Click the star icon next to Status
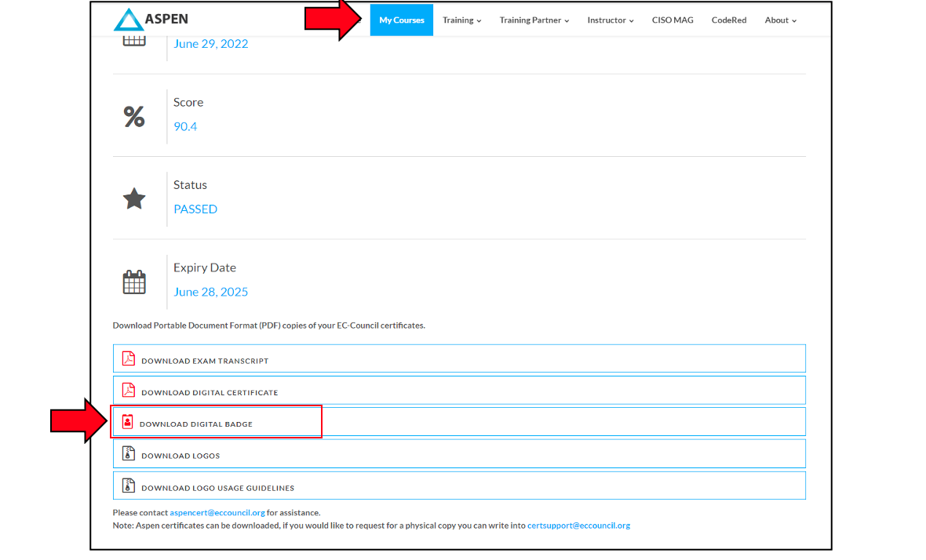This screenshot has height=560, width=926. point(134,199)
